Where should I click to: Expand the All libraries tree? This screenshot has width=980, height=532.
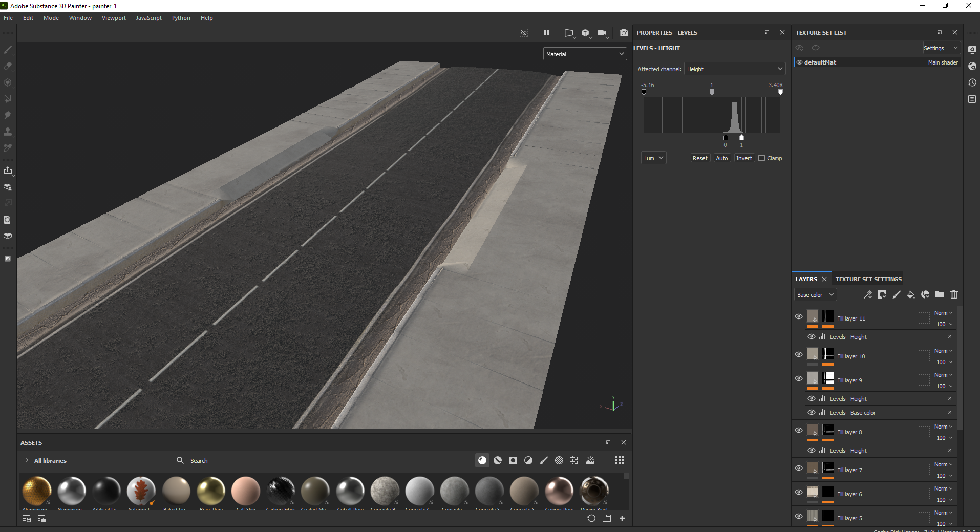[27, 460]
